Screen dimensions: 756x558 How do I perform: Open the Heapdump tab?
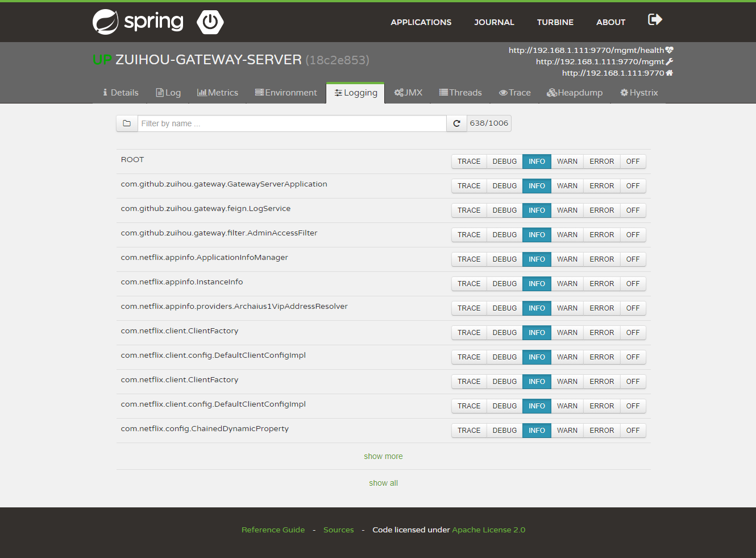pos(575,93)
